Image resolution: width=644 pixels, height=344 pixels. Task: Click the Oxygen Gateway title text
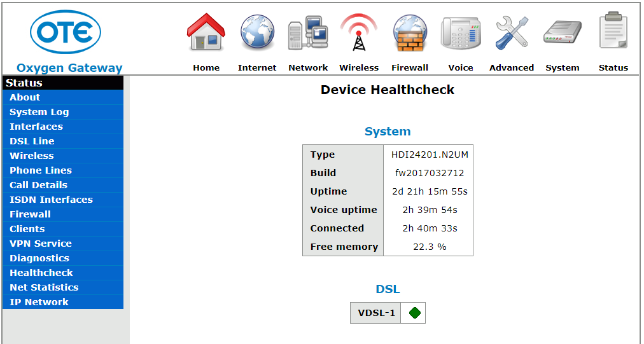(x=69, y=68)
